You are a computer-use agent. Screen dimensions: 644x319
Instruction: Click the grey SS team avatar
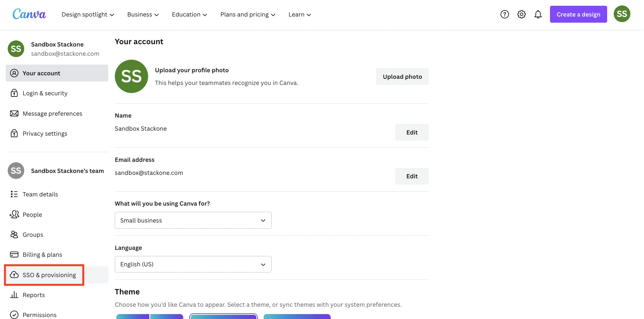16,171
